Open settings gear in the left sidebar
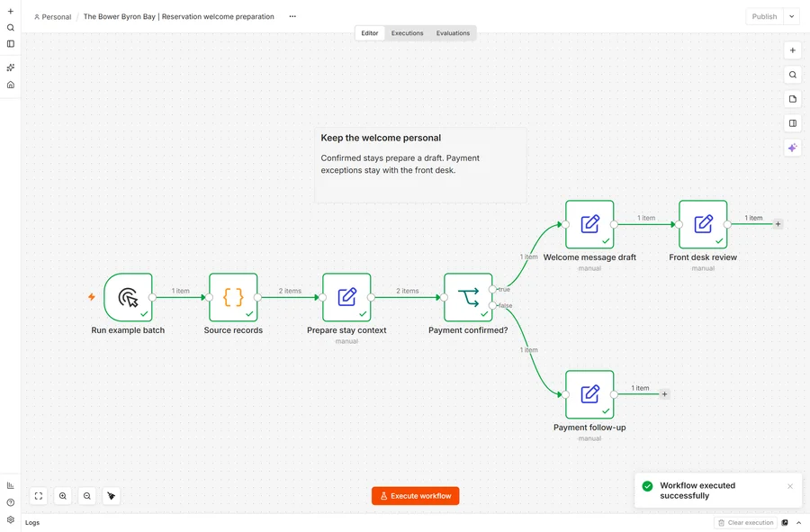This screenshot has width=810, height=532. click(x=10, y=519)
